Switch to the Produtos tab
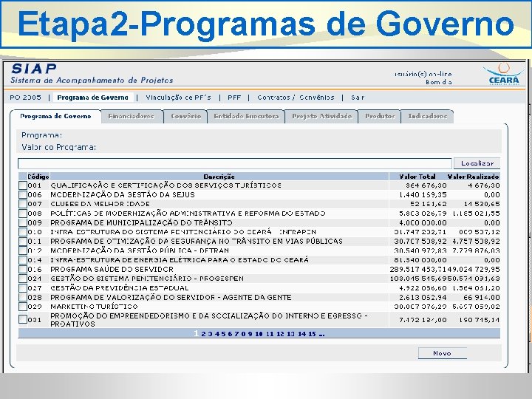The height and width of the screenshot is (399, 532). point(380,117)
